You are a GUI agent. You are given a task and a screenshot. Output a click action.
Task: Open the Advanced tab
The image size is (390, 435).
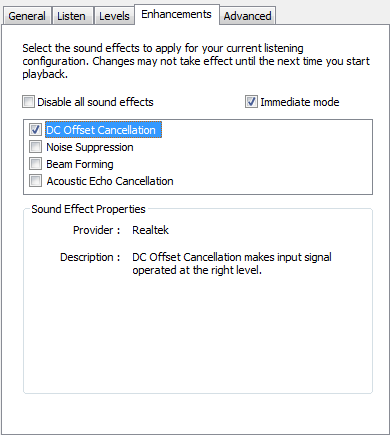pos(247,16)
